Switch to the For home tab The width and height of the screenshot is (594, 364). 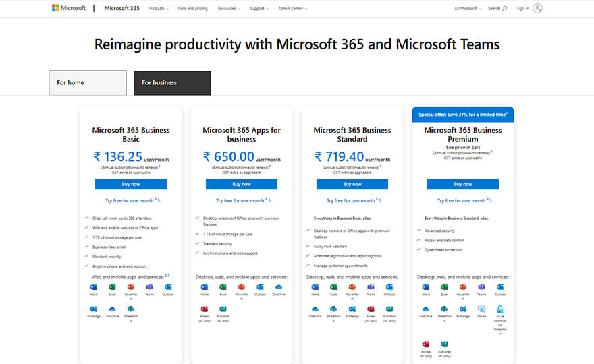88,83
